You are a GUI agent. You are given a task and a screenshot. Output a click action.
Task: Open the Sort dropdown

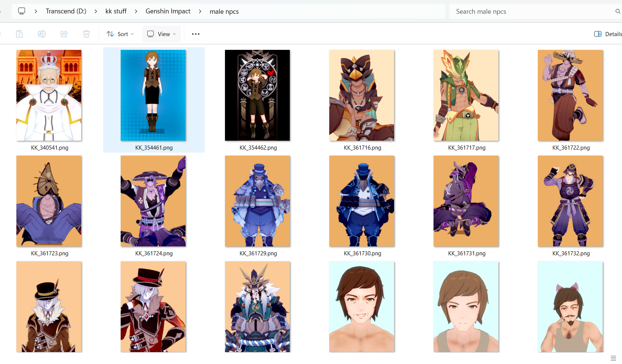(120, 34)
